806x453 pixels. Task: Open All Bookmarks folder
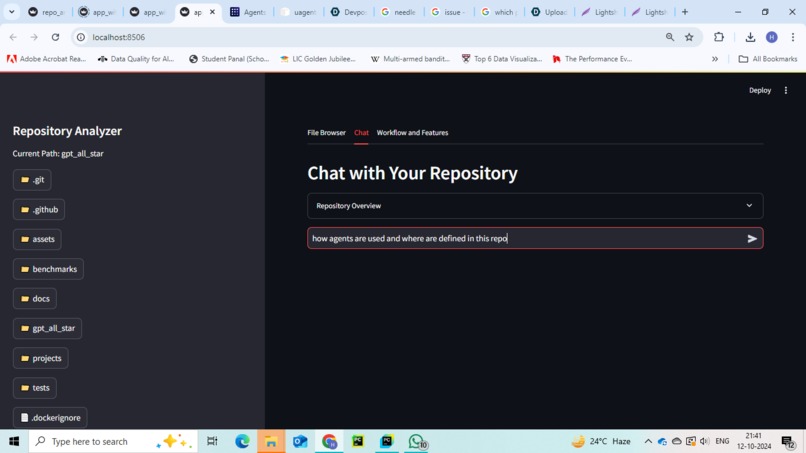pos(767,59)
